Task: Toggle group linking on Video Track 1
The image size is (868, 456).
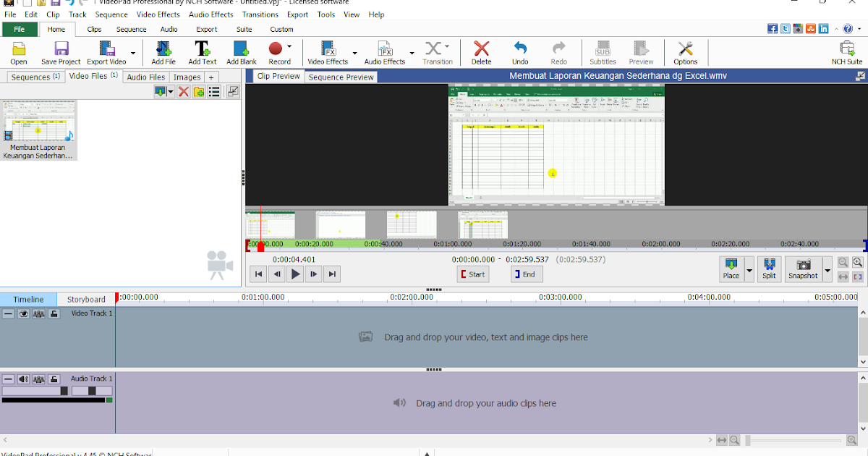Action: tap(39, 314)
